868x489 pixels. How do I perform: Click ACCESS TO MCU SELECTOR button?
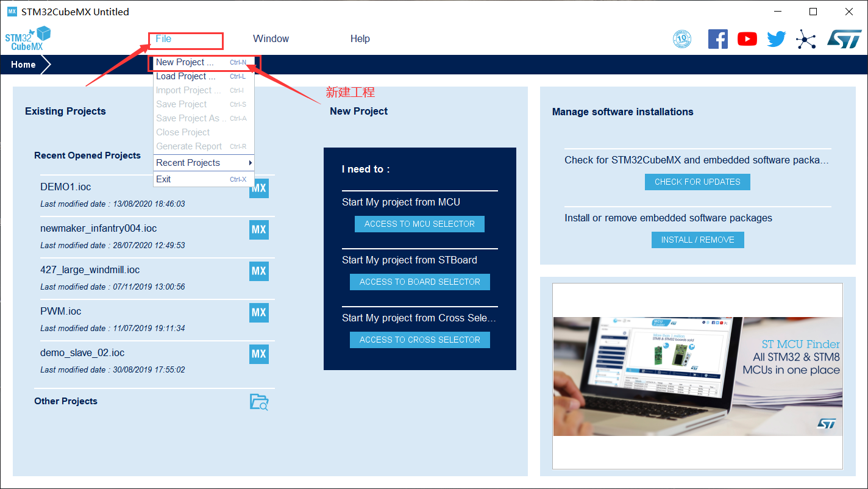[419, 224]
